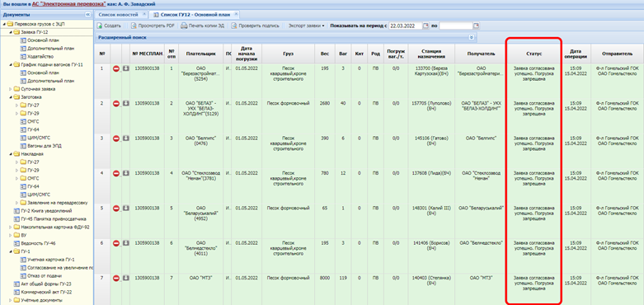Viewport: 644px width, 305px height.
Task: Click the red stop icon in row 3
Action: pos(115,138)
